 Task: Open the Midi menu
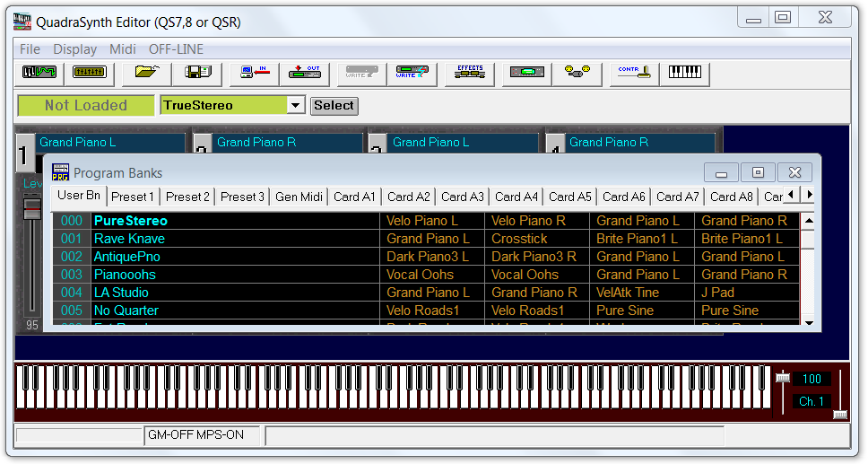(x=123, y=49)
